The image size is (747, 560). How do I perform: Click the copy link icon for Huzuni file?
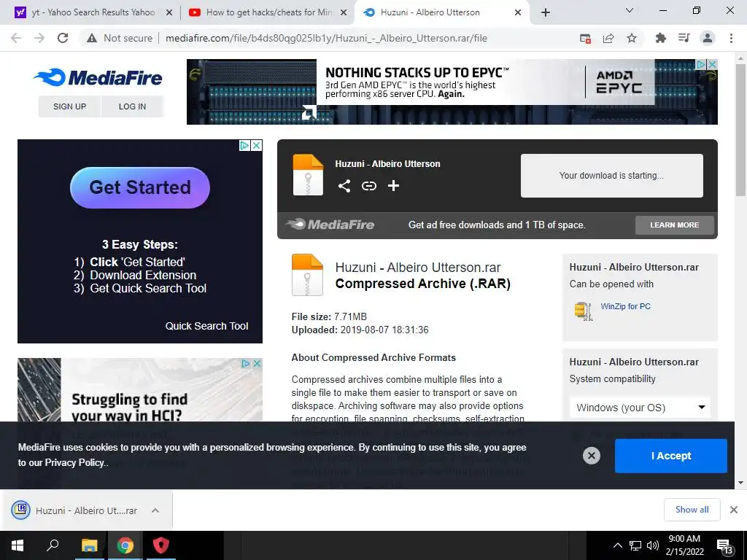(368, 186)
